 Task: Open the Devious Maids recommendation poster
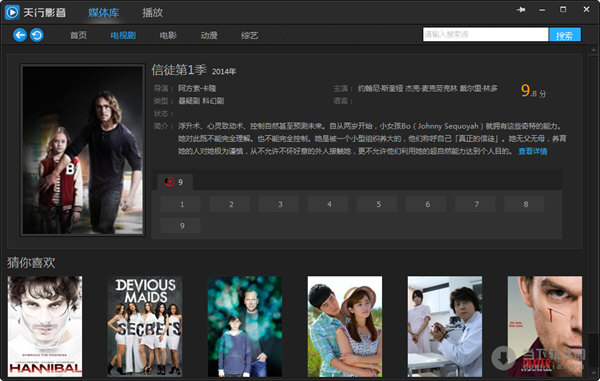coord(145,326)
